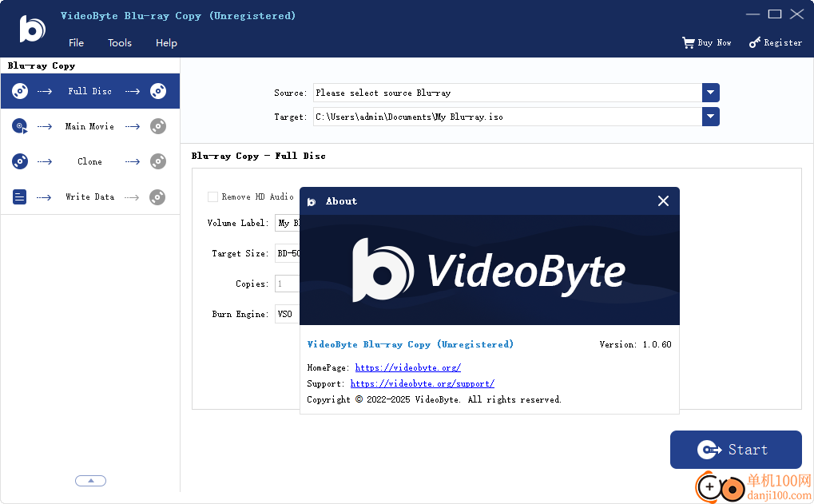Screen dimensions: 814x504
Task: Click the Copyright 2022-2025 VideoByte text
Action: 434,399
